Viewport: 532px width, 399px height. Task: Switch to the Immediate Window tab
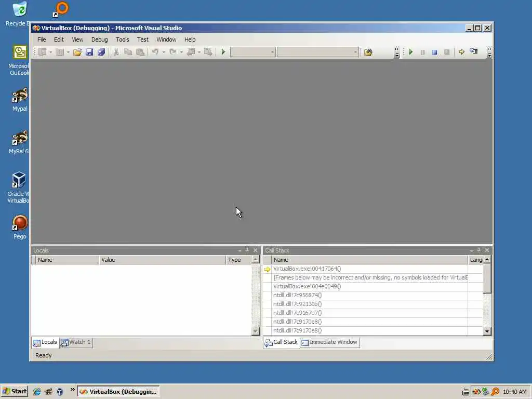click(x=330, y=342)
